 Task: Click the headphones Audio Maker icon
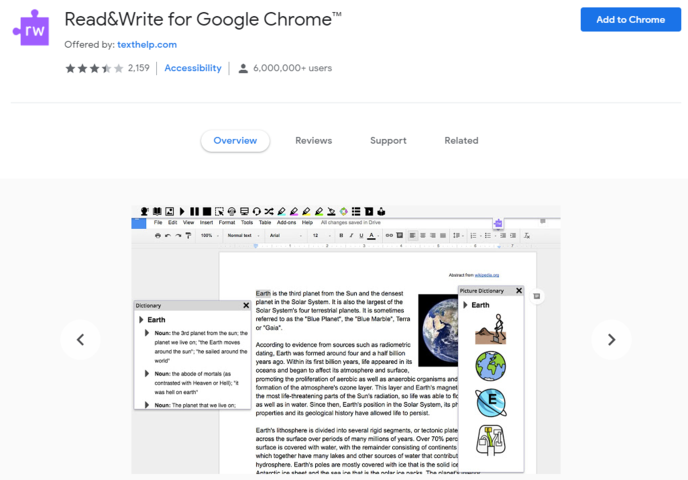(x=232, y=211)
